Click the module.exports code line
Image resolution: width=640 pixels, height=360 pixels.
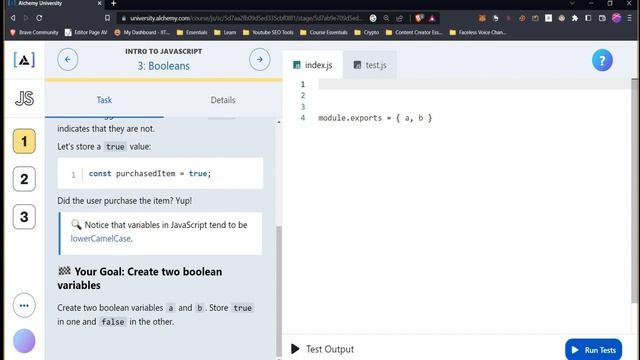[x=375, y=118]
